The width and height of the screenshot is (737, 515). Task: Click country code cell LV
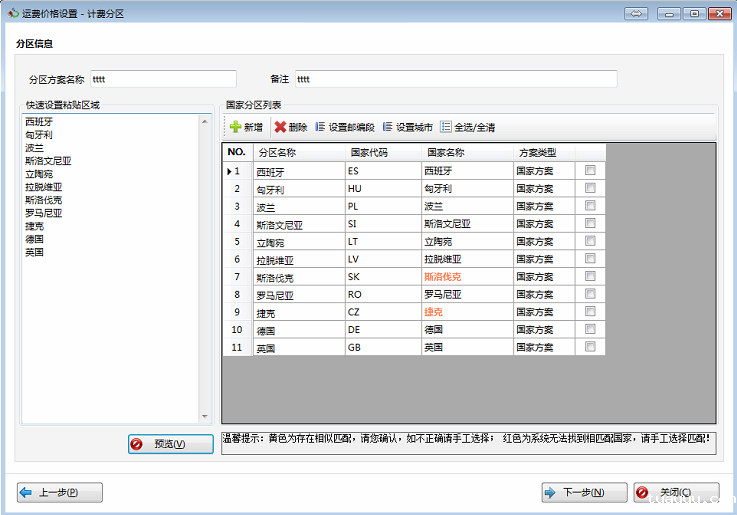click(x=384, y=259)
